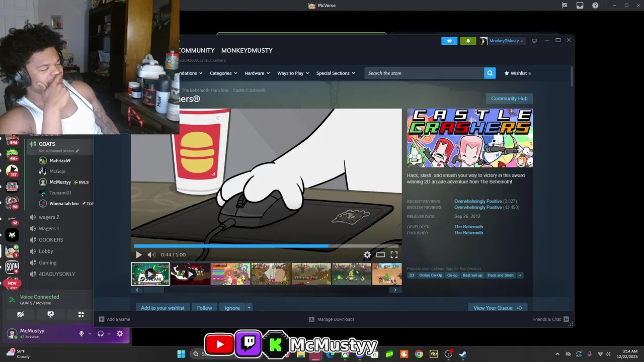This screenshot has height=362, width=644.
Task: Mute the trailer volume speaker icon
Action: tap(151, 255)
